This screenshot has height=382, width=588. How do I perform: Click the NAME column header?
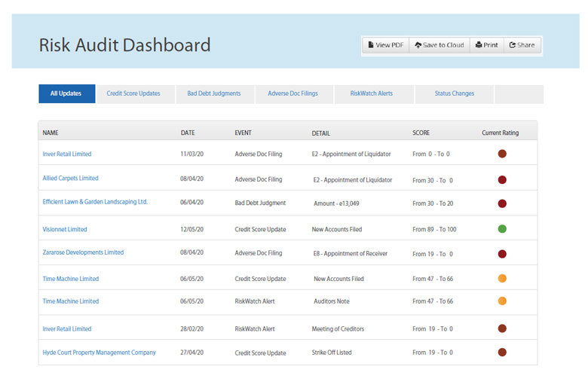tap(51, 133)
